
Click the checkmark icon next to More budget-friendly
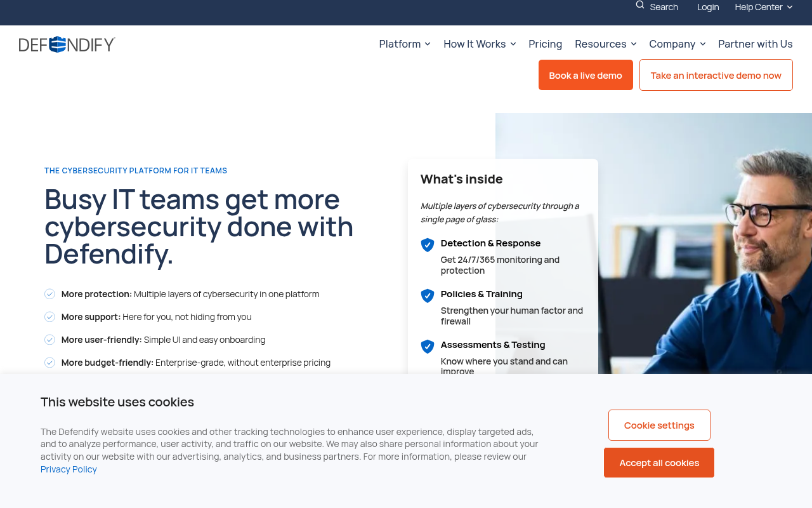49,363
